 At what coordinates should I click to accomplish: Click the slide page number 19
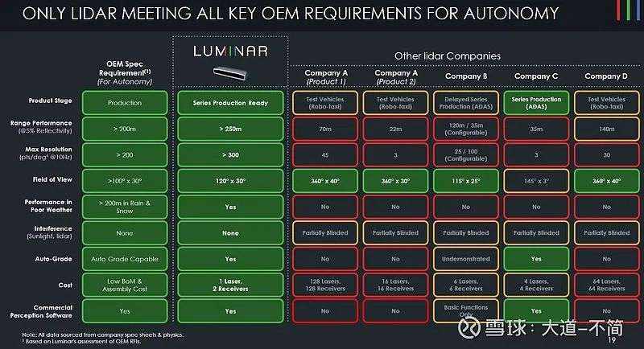pyautogui.click(x=612, y=340)
